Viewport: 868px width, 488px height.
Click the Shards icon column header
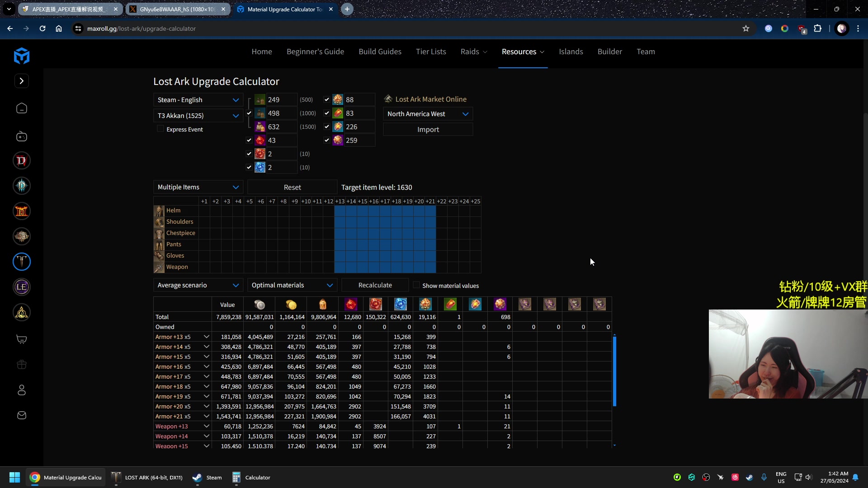(323, 305)
